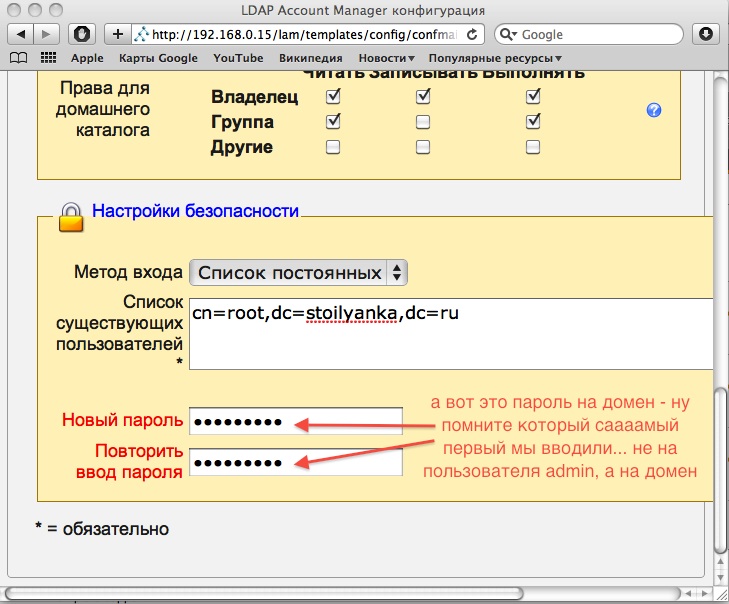Click the browser Forward arrow button
The image size is (729, 604).
click(48, 33)
